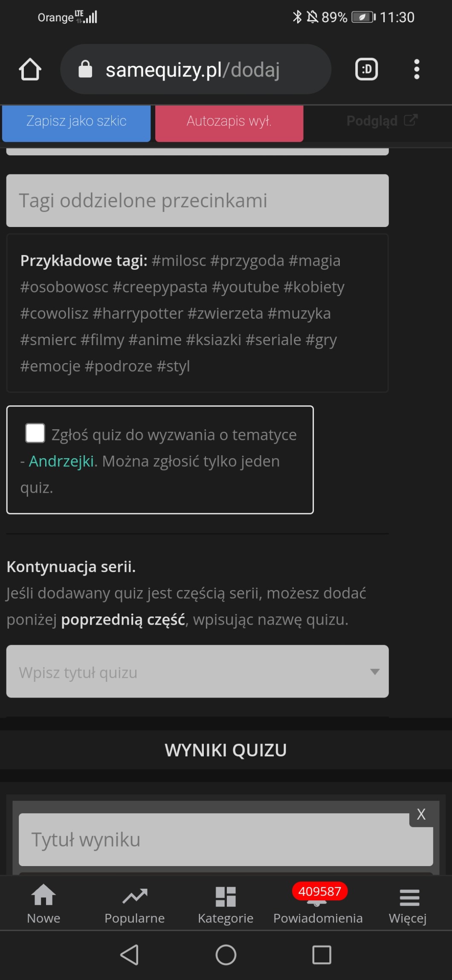Tap the lock icon in address bar
Screen dimensions: 452x980
pyautogui.click(x=85, y=69)
